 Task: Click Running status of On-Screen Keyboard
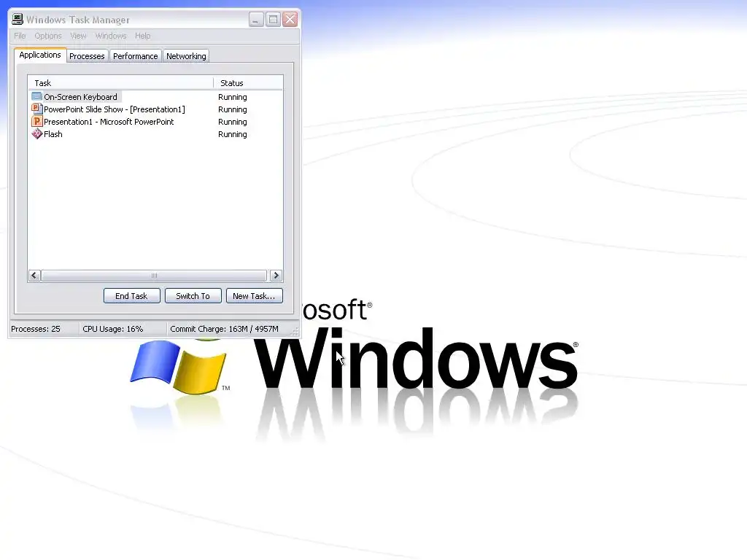click(233, 97)
